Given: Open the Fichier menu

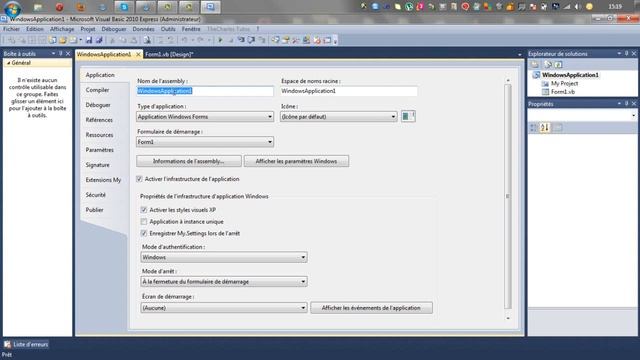Looking at the screenshot, I should coord(11,29).
